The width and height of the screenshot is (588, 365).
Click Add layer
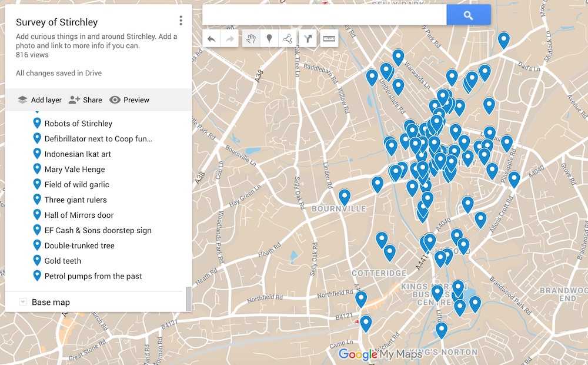(x=39, y=100)
